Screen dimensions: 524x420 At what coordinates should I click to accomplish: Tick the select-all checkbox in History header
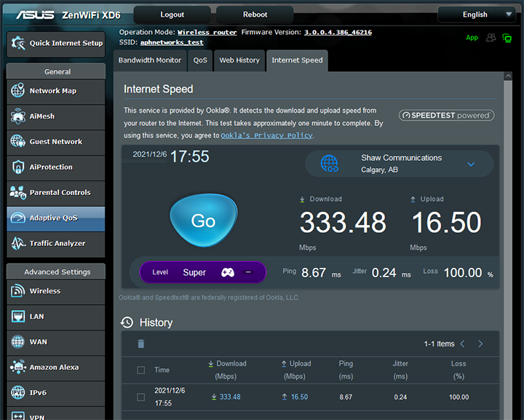(141, 370)
